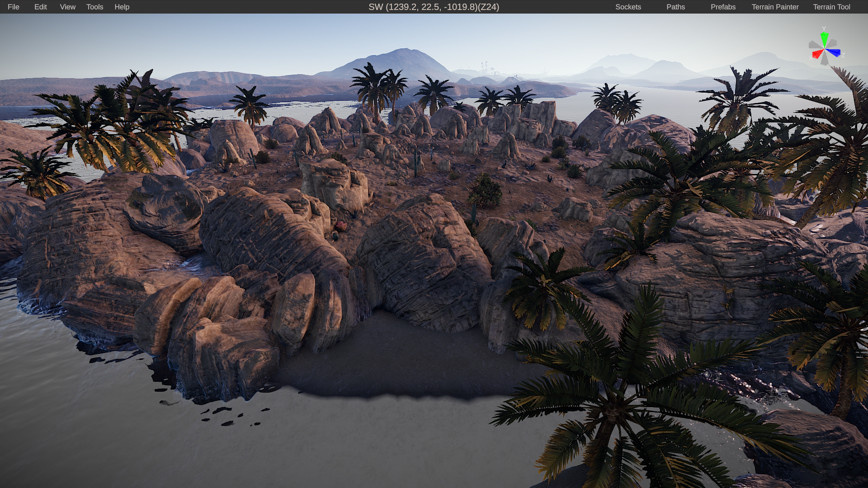The image size is (868, 488).
Task: Open the Edit menu
Action: (x=41, y=7)
